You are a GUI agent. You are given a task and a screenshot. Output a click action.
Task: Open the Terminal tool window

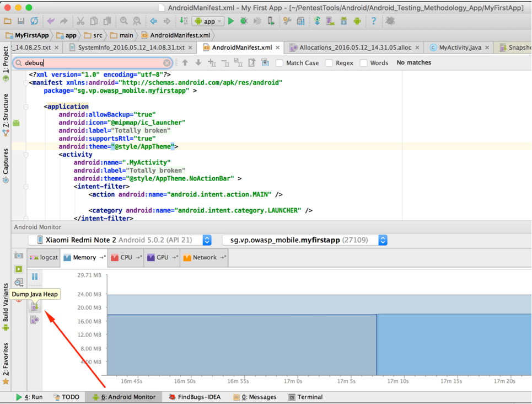305,397
